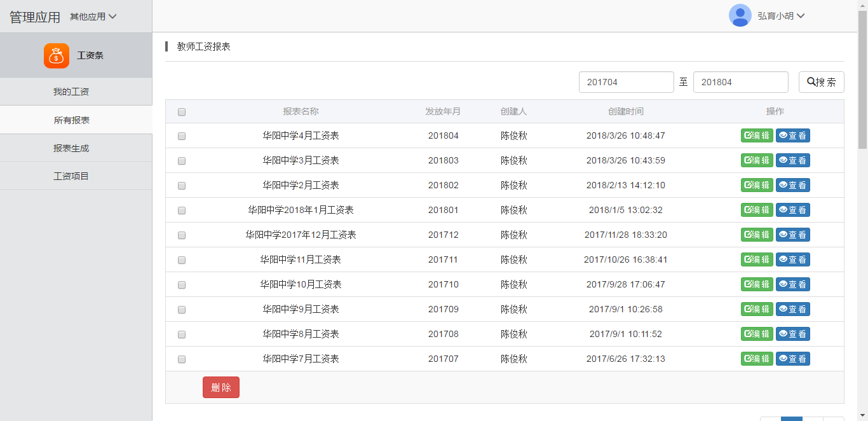This screenshot has height=421, width=868.
Task: Edit the 华阳中学2018年1月工资表 report
Action: [x=756, y=210]
